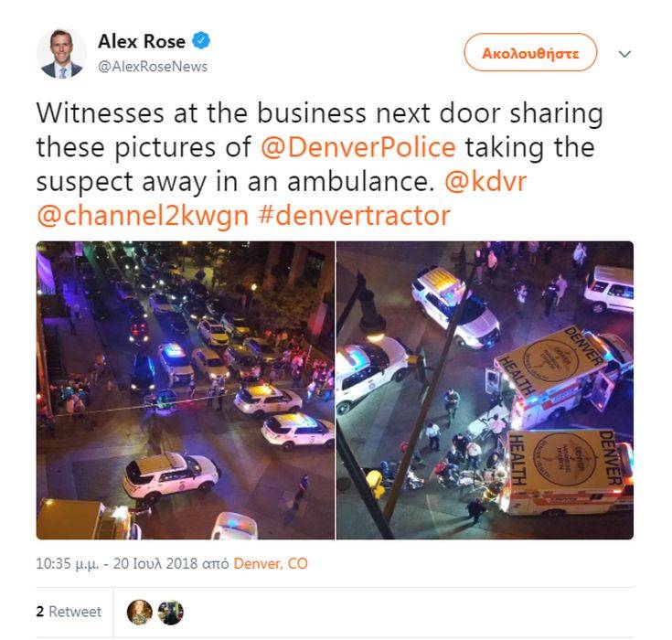Open the Alex Rose display name

(142, 41)
